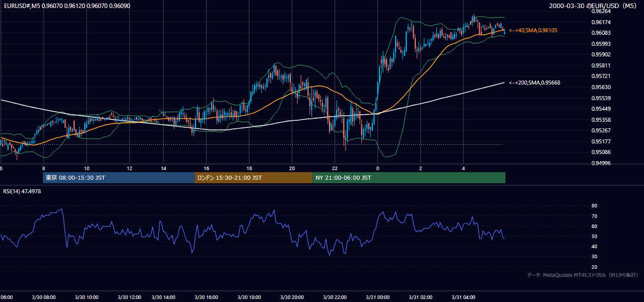Click the ロンドン 15:30-21:00 JST session bar

(x=253, y=178)
